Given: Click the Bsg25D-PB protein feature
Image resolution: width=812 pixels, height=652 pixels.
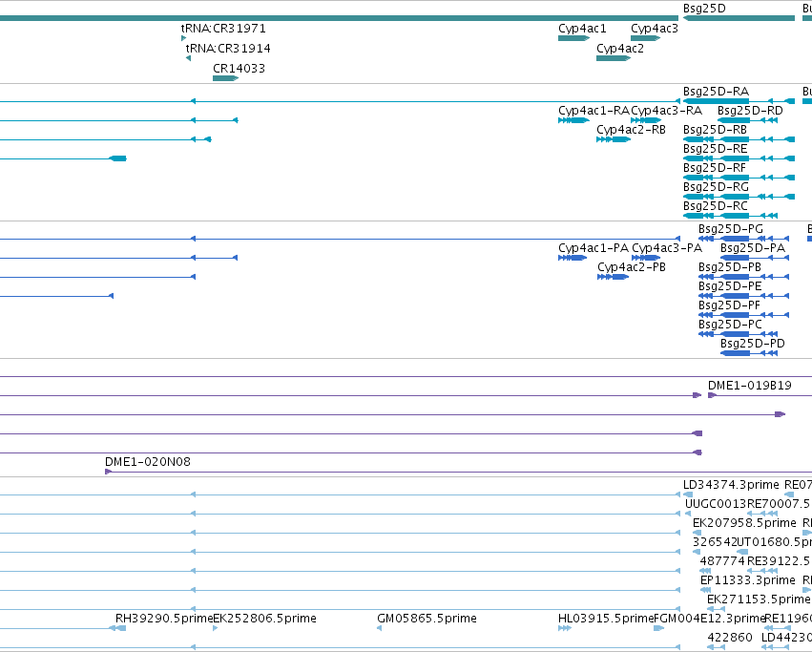Looking at the screenshot, I should [743, 277].
